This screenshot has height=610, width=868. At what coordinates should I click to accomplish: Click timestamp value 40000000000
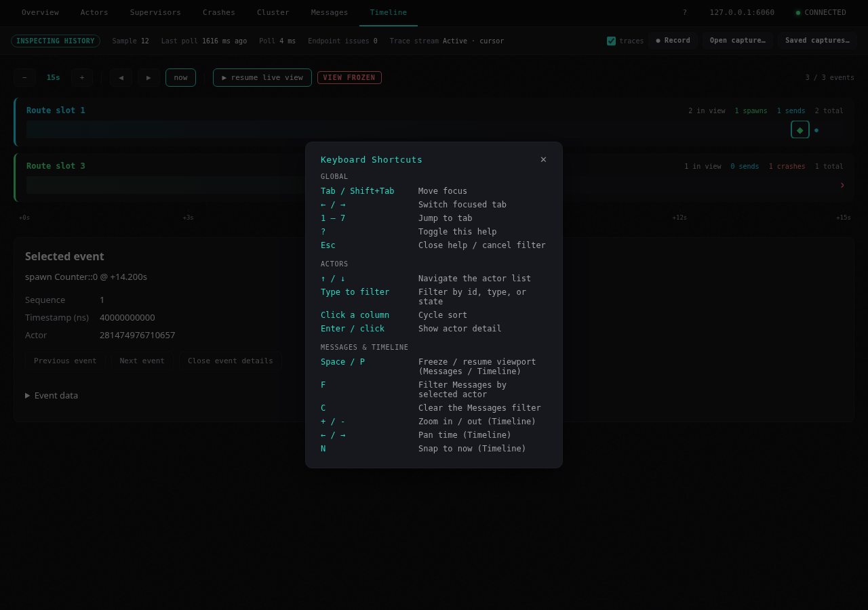(127, 317)
